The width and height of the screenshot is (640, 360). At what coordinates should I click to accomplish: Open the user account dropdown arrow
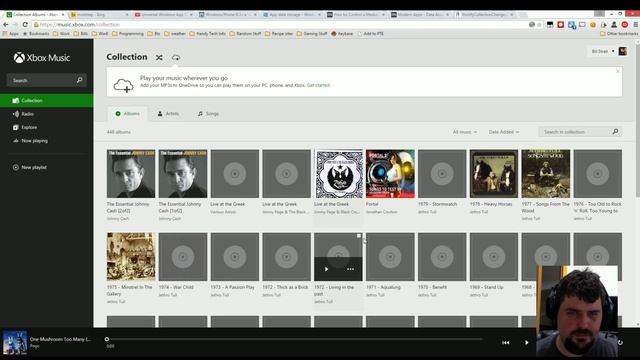coord(613,51)
